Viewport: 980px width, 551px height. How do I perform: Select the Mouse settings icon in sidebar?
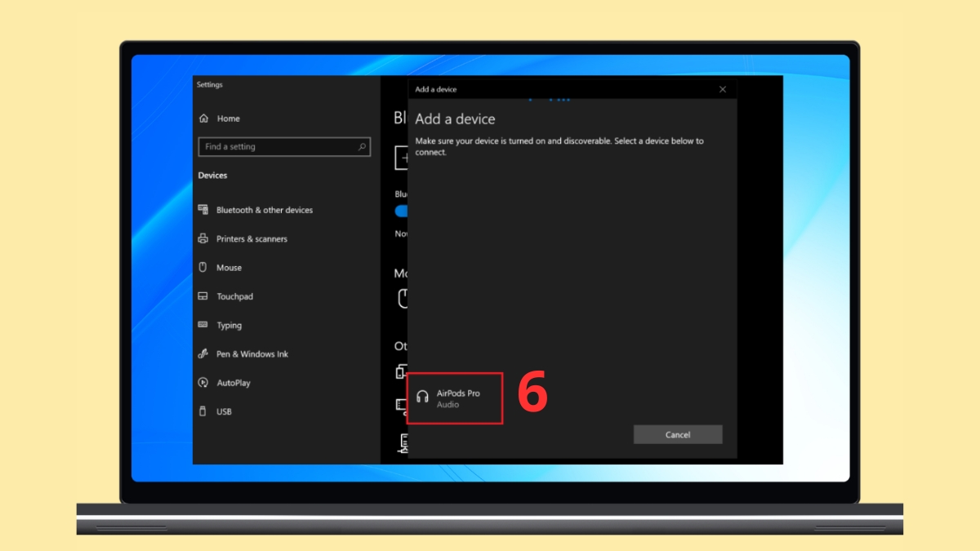(203, 267)
